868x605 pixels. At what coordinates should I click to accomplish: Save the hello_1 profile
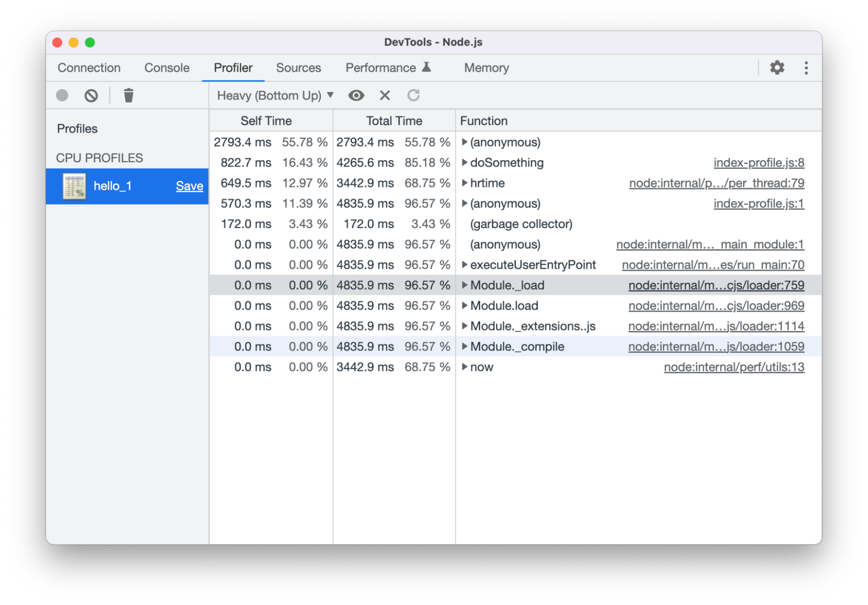pos(189,186)
